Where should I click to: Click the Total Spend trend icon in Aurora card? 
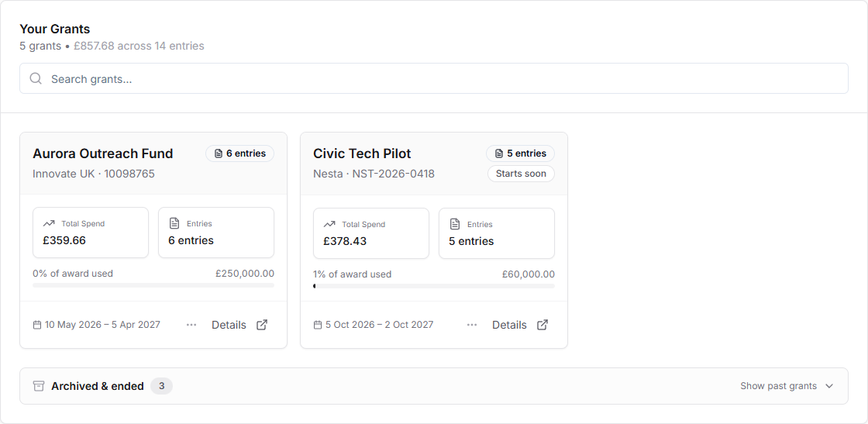[x=49, y=223]
